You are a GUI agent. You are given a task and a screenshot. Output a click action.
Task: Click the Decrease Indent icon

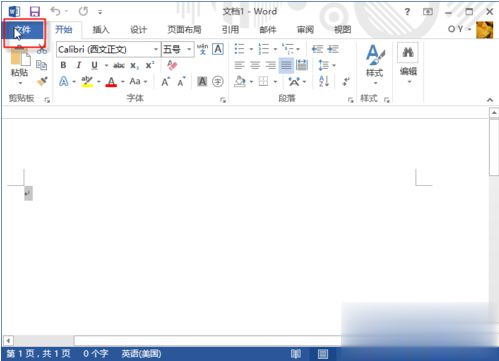[x=317, y=49]
